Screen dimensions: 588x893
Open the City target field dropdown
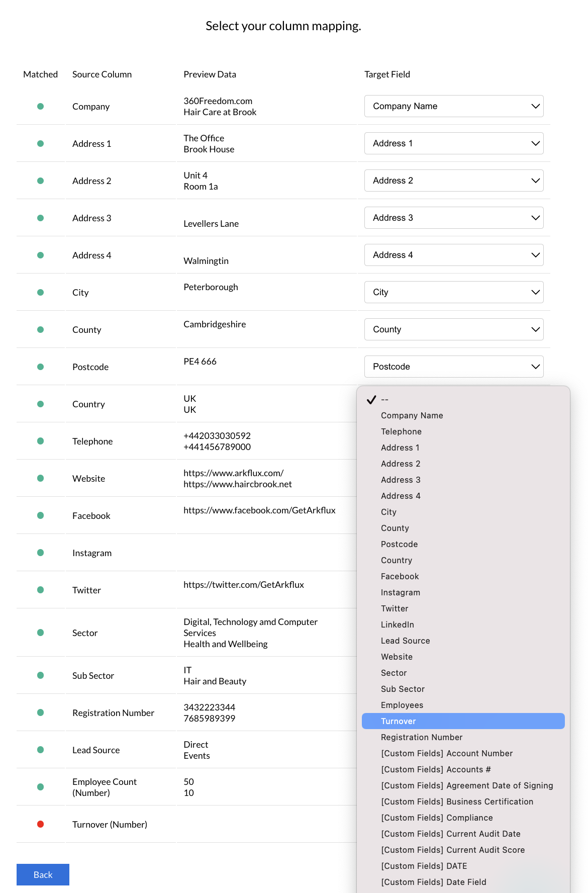tap(453, 292)
